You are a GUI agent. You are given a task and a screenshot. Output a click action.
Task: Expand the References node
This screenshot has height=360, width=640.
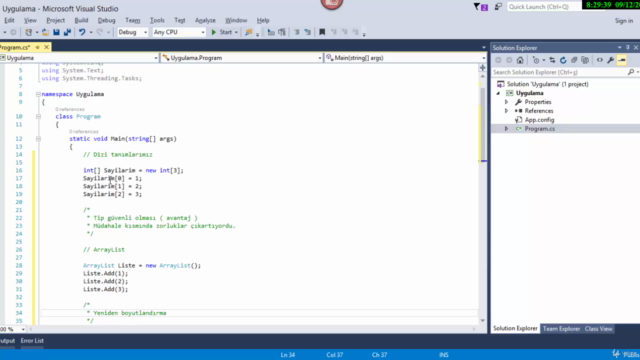click(507, 111)
